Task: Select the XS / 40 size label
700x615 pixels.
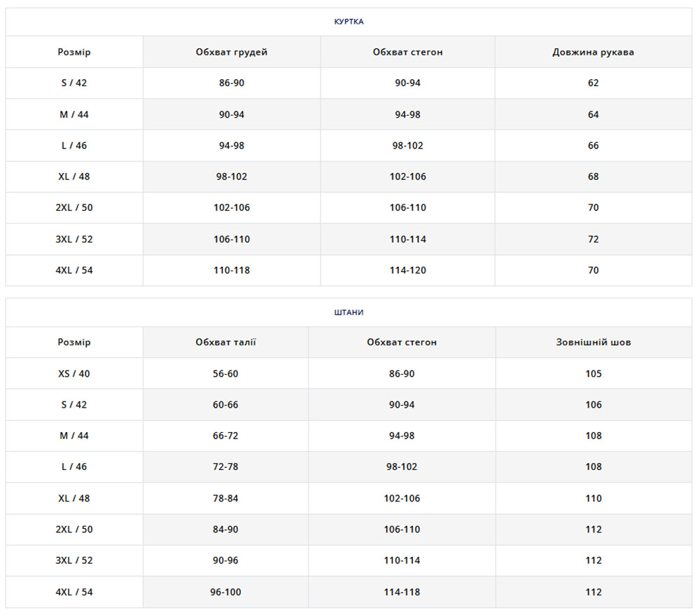Action: (74, 374)
